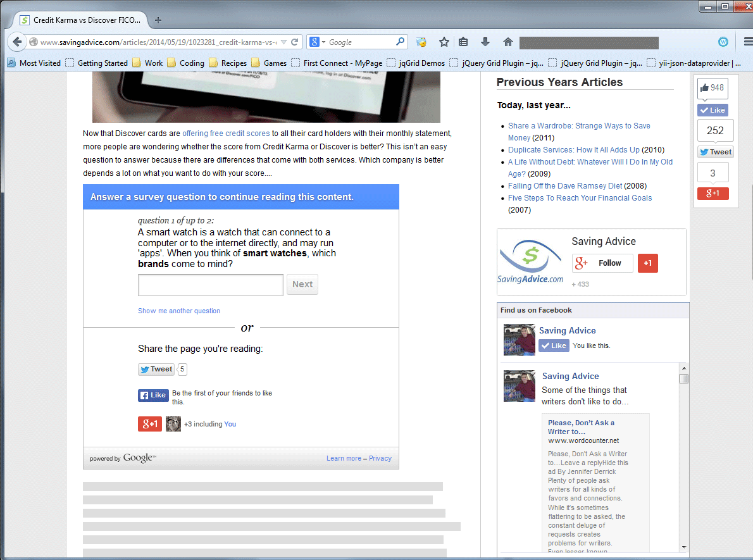The width and height of the screenshot is (753, 560).
Task: Click the Tweet button in survey box
Action: tap(156, 369)
